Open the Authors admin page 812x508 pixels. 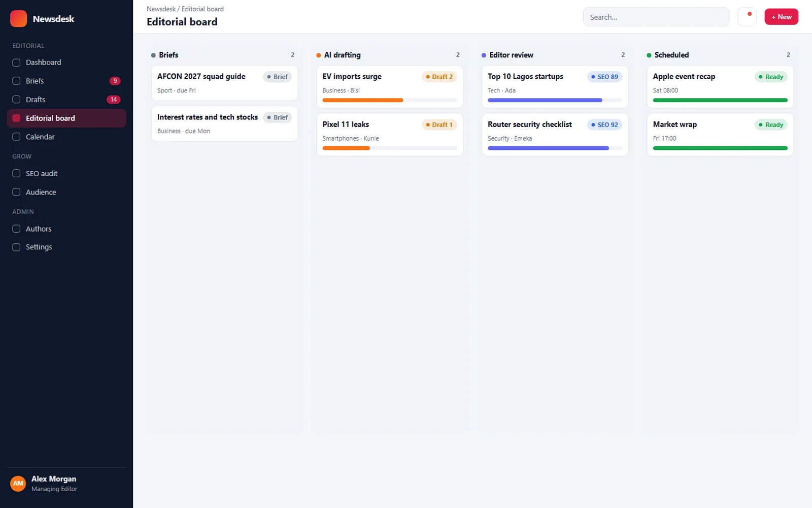[x=66, y=229]
